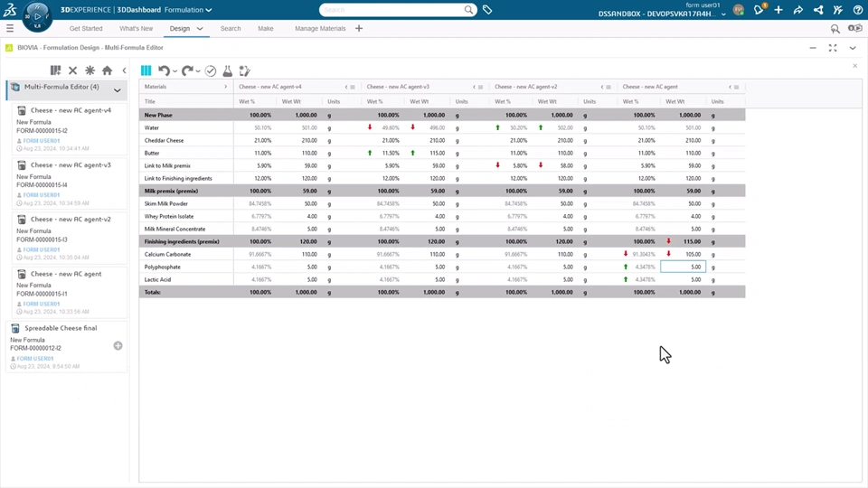Click the checkmark validate icon
The image size is (868, 488).
coord(211,70)
